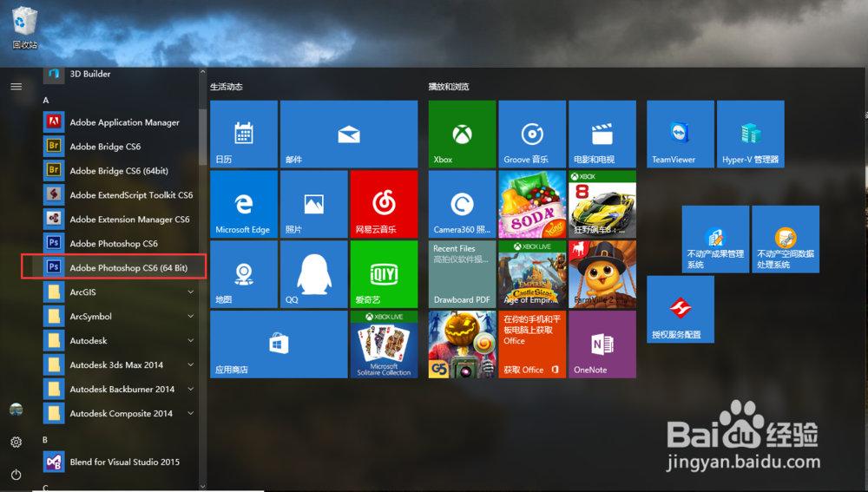Open the 不动产空间数据处理系统 tile
868x492 pixels.
[x=786, y=239]
